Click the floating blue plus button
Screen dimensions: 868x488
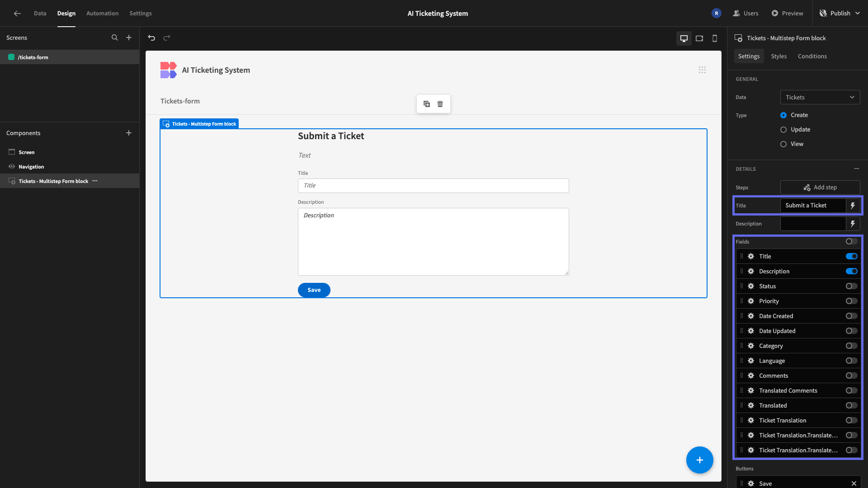(699, 460)
